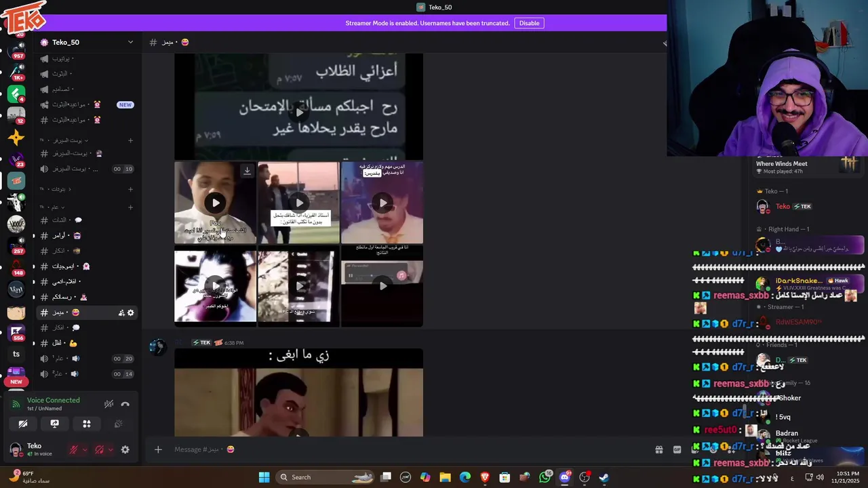This screenshot has height=488, width=868.
Task: Edit ميمز channel settings gear
Action: [x=131, y=312]
